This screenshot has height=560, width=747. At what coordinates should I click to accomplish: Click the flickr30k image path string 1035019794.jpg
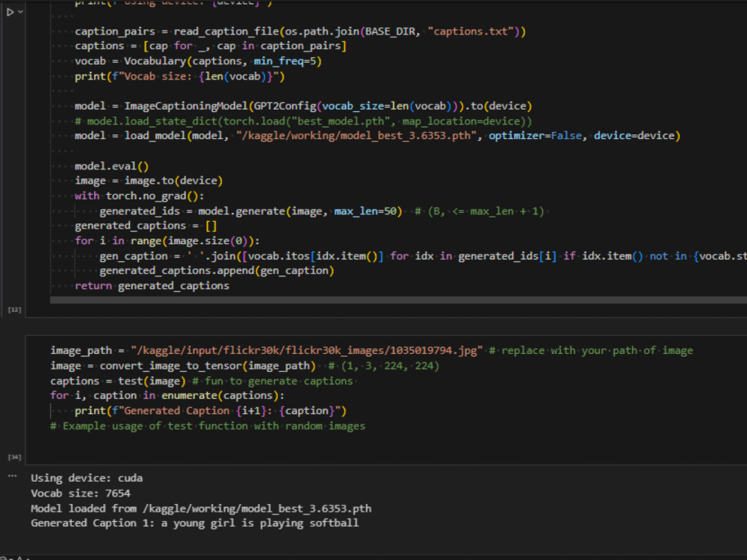coord(307,350)
